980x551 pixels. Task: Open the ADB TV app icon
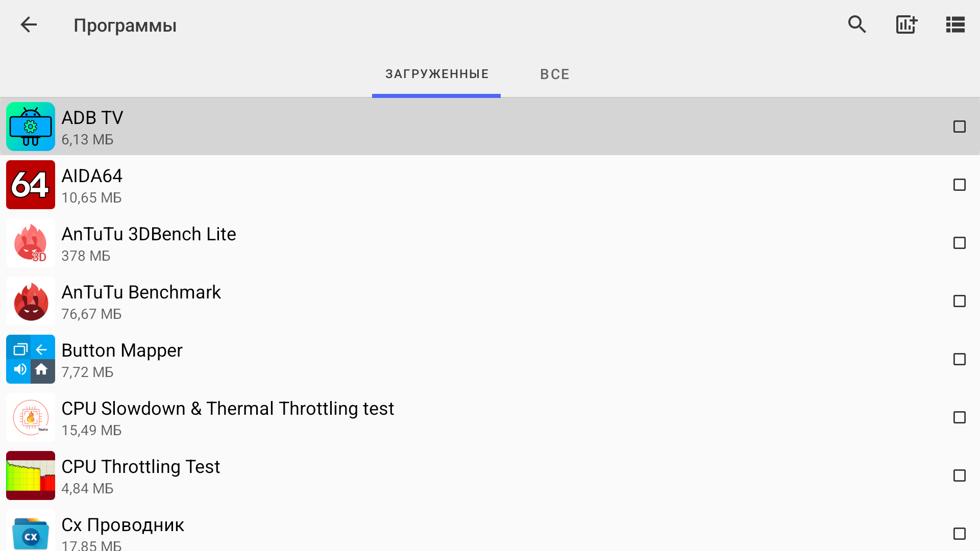tap(31, 127)
